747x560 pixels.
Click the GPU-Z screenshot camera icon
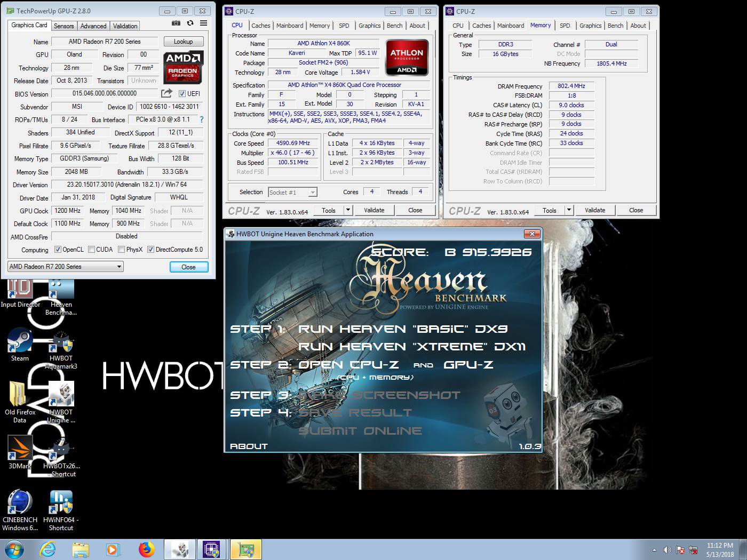[x=176, y=23]
